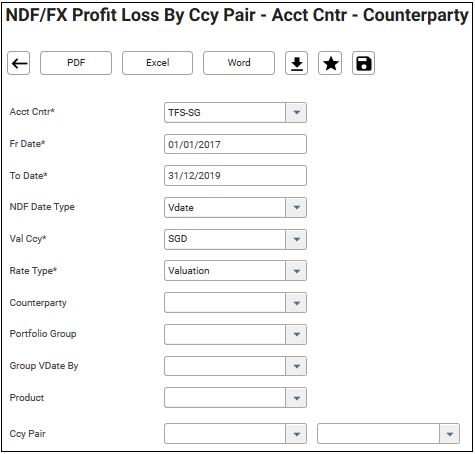Image resolution: width=475 pixels, height=454 pixels.
Task: Open the Val Ccy dropdown arrow
Action: (296, 239)
